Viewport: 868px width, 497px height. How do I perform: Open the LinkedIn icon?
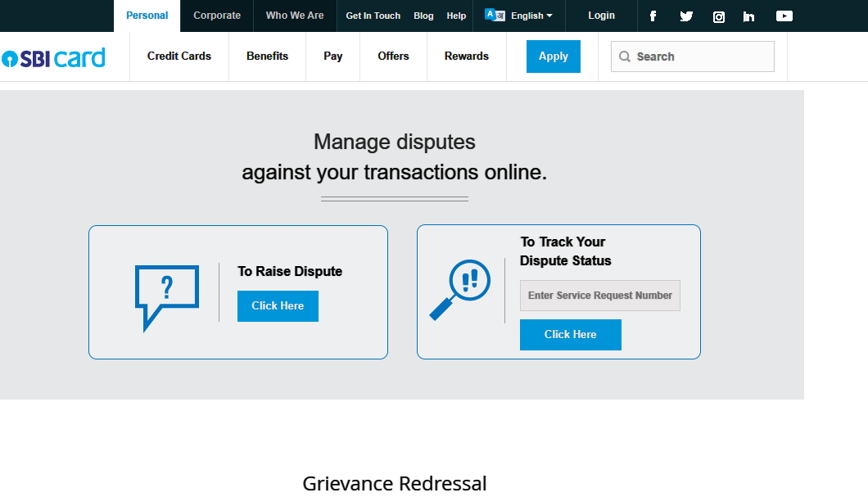(x=748, y=16)
